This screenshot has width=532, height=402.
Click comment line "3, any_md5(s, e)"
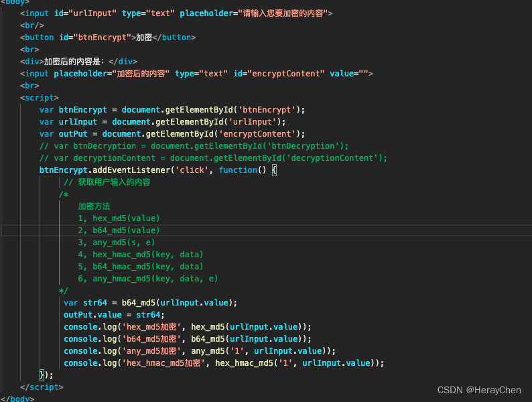(117, 243)
